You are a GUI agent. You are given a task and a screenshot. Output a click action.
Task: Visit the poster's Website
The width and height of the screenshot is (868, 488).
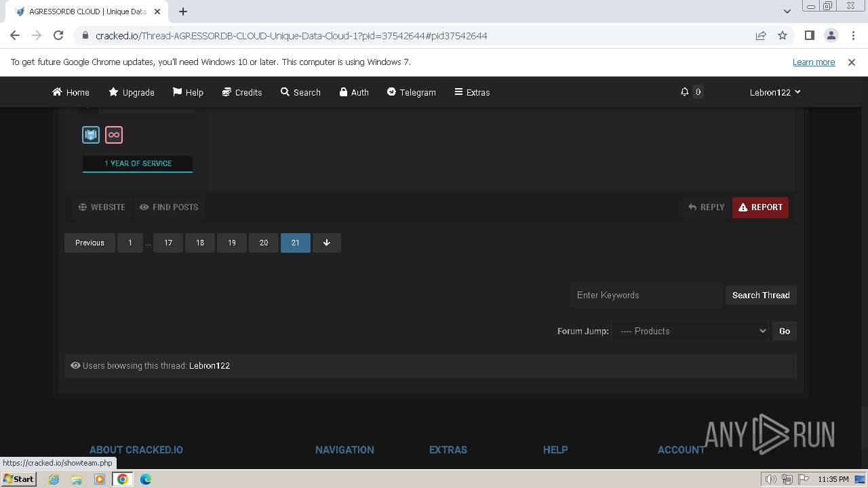102,207
